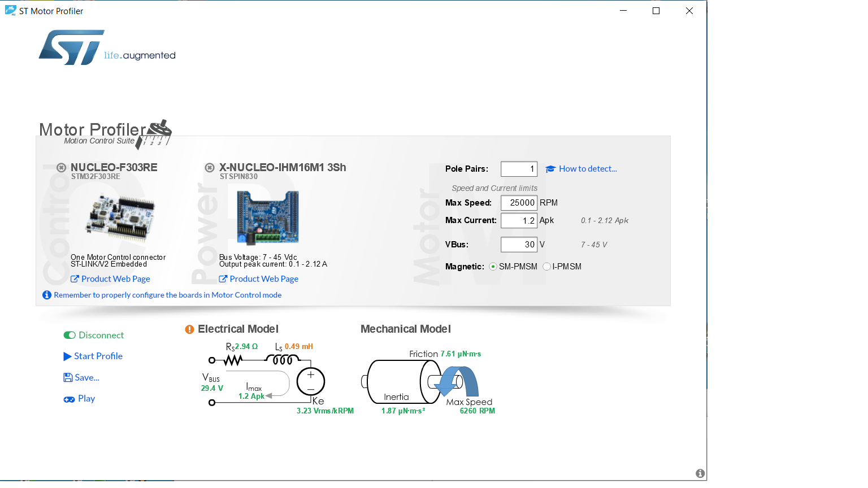Click the Disconnect link
868x488 pixels.
(x=101, y=335)
